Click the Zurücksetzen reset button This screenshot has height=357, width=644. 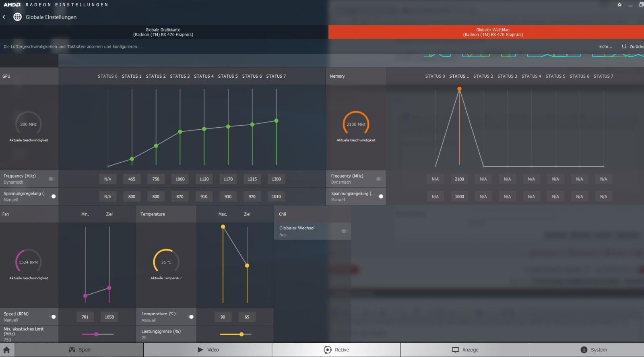coord(633,47)
